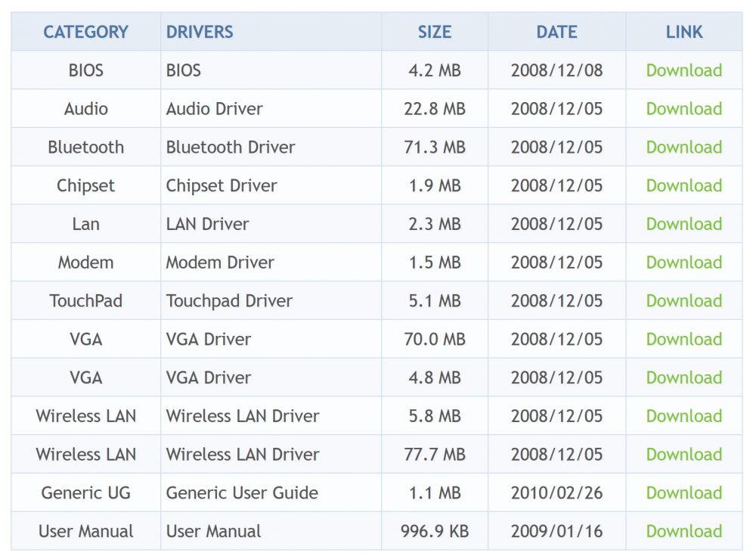Download the Bluetooth Driver
The width and height of the screenshot is (756, 556).
pos(683,148)
